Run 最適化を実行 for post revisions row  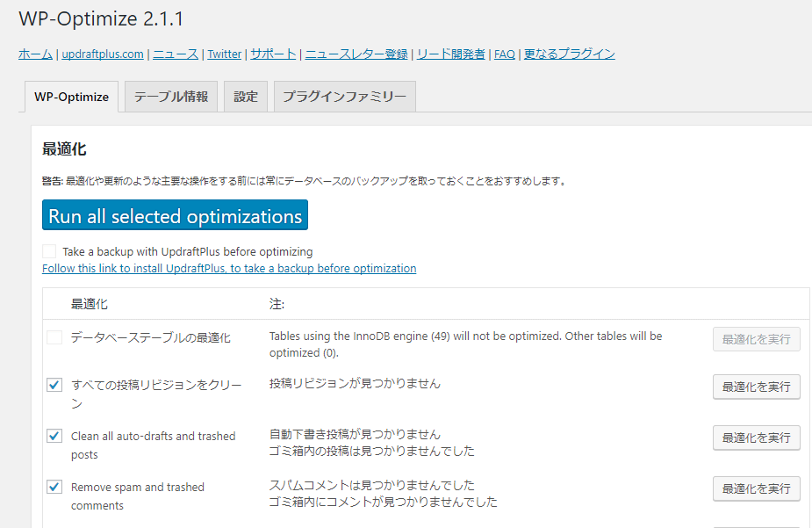(756, 387)
